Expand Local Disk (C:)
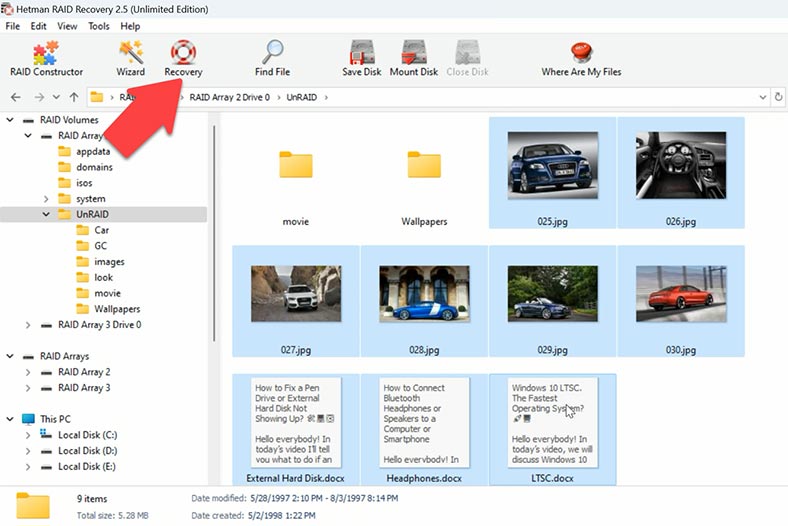This screenshot has height=526, width=788. [x=28, y=435]
